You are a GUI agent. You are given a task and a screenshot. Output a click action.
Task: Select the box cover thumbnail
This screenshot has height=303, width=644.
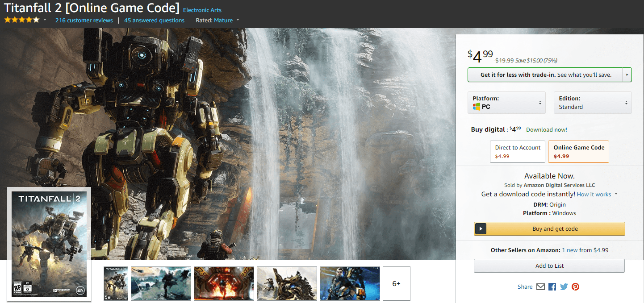point(116,283)
